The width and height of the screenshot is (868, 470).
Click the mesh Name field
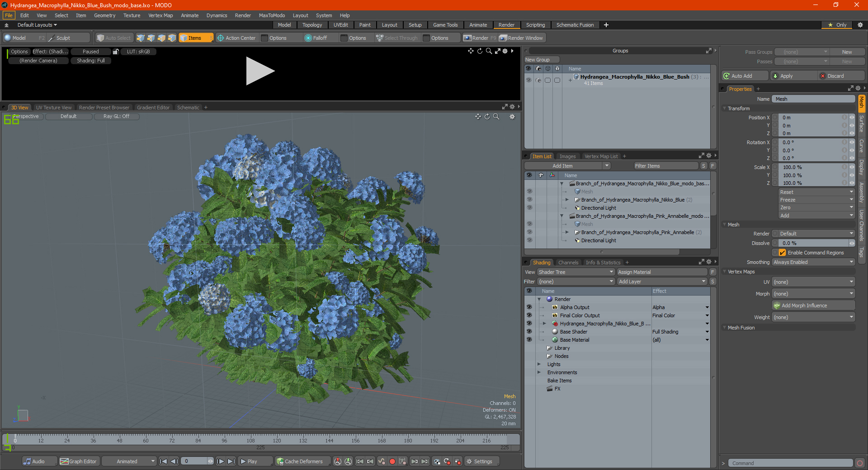[x=813, y=99]
